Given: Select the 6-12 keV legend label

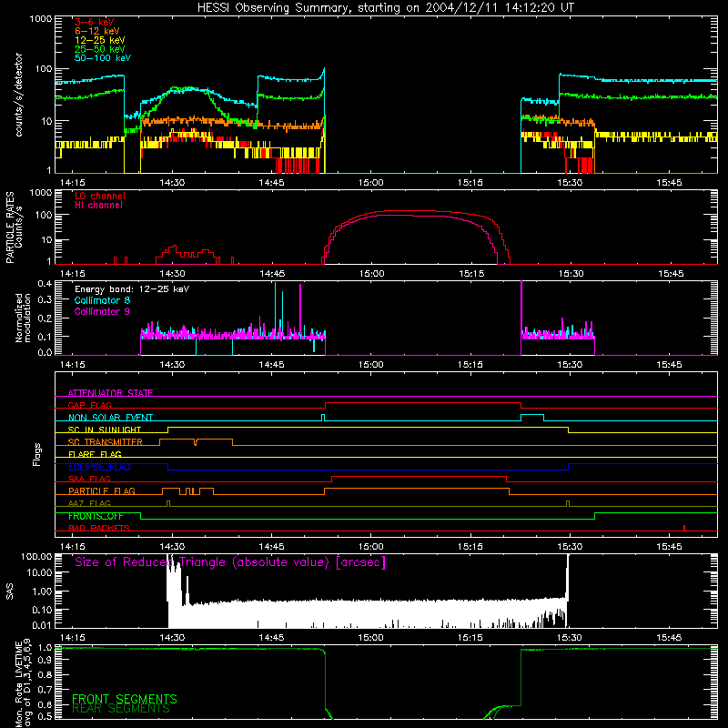Looking at the screenshot, I should [97, 31].
